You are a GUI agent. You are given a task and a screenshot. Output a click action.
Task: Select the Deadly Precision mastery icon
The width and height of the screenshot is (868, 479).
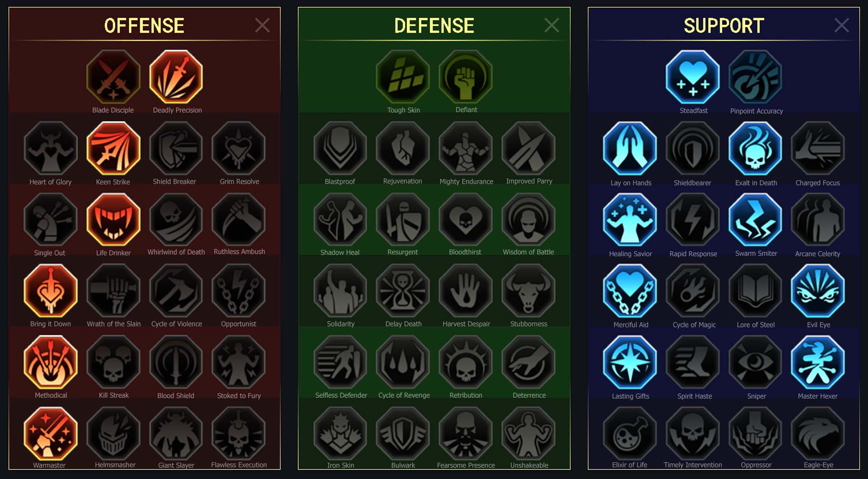176,77
